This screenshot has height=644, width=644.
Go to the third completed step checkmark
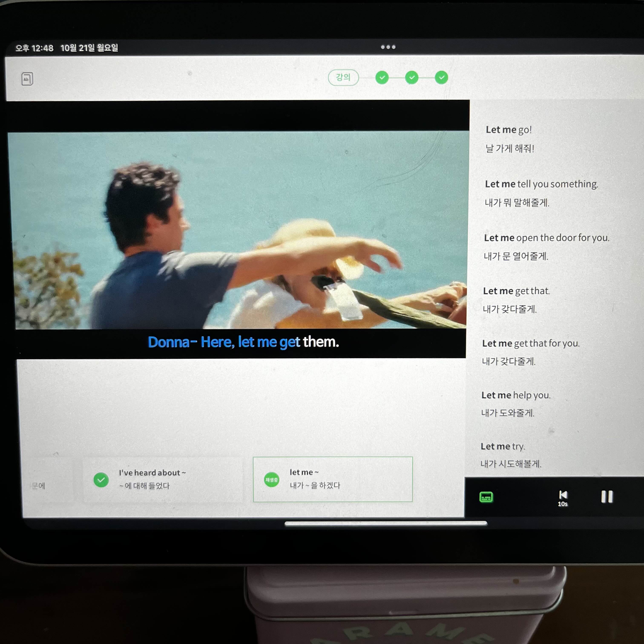tap(441, 78)
